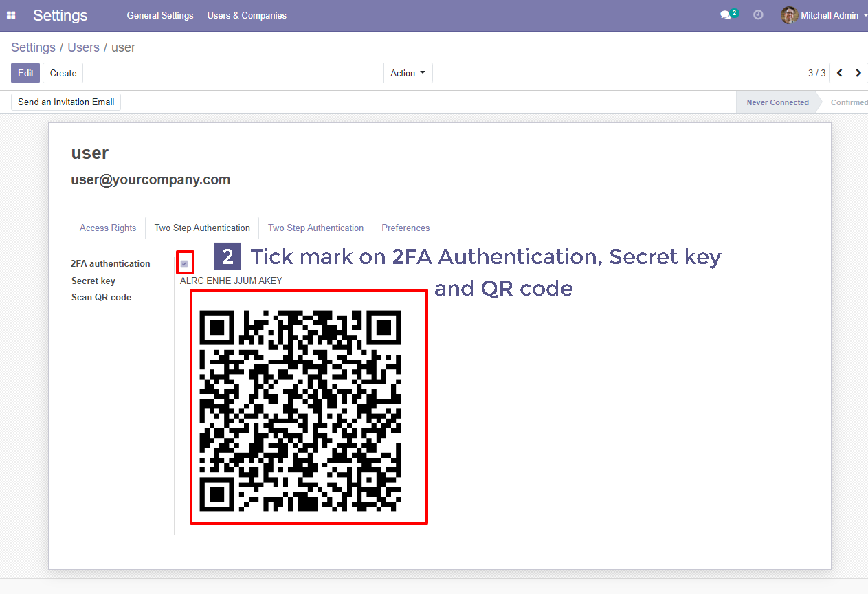
Task: Click Mitchell Admin's avatar picture
Action: pos(789,15)
